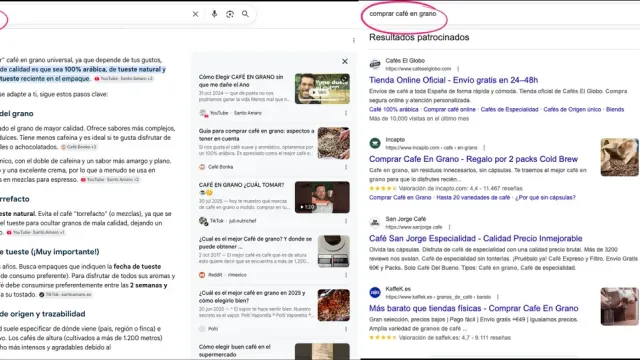The image size is (640, 360).
Task: Follow the 'Blends' sitelink
Action: [615, 109]
